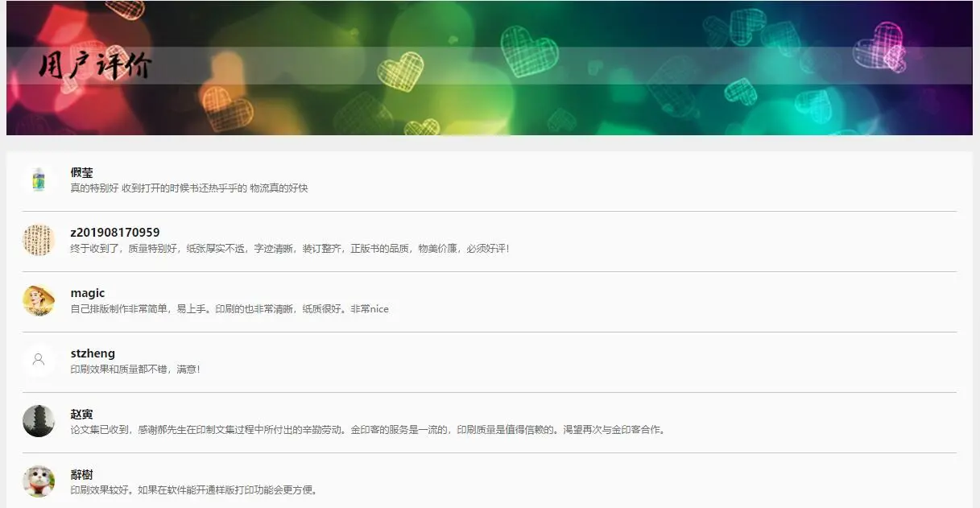This screenshot has height=508, width=980.
Task: Click the username stzheng
Action: click(93, 353)
